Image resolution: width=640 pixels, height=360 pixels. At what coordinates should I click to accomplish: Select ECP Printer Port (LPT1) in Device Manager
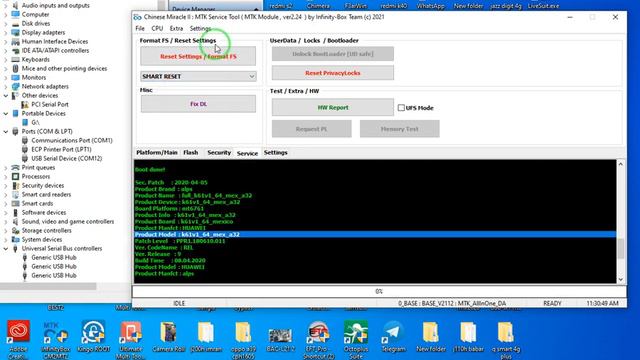pos(61,149)
